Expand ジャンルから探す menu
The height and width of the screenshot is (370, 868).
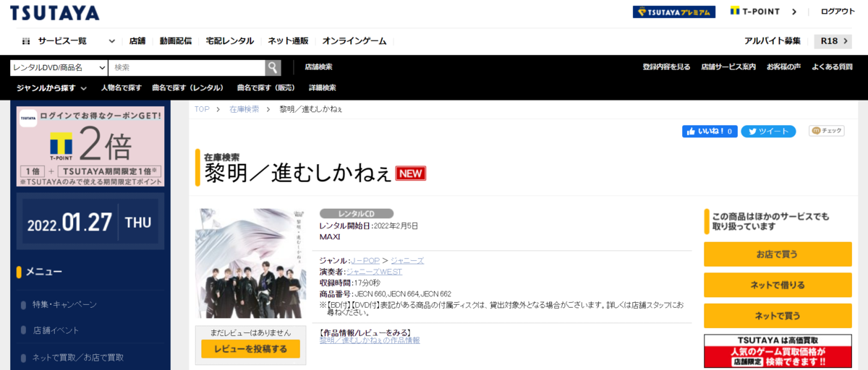pos(51,87)
